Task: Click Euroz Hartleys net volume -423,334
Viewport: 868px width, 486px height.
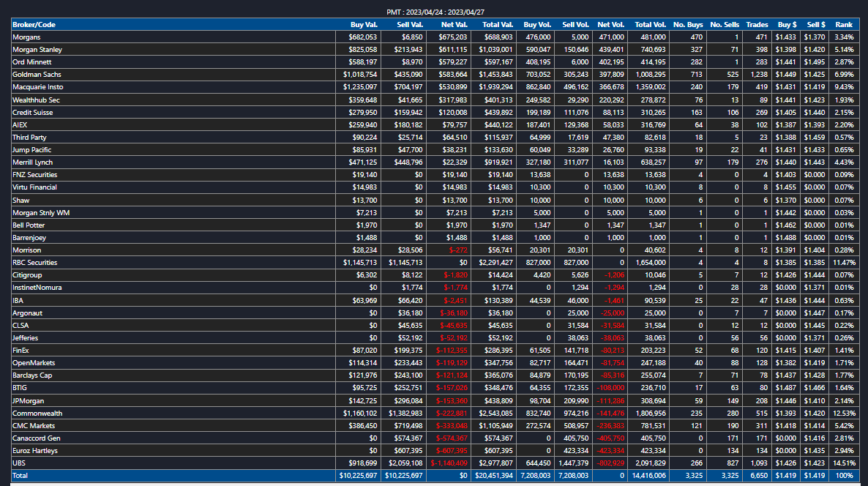Action: point(610,451)
